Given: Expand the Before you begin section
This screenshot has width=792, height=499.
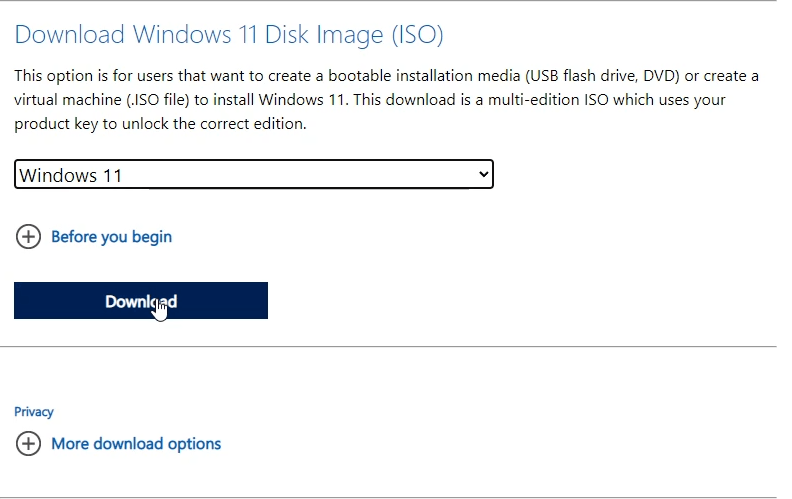Looking at the screenshot, I should click(x=94, y=237).
